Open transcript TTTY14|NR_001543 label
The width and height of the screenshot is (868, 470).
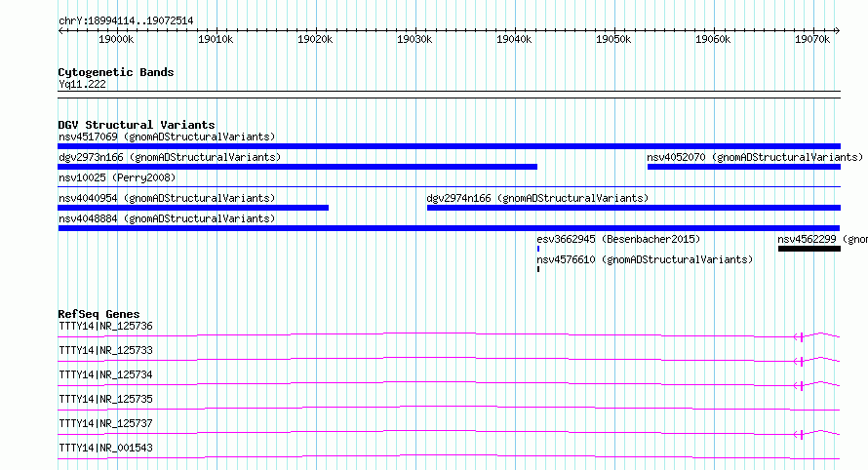pyautogui.click(x=105, y=448)
